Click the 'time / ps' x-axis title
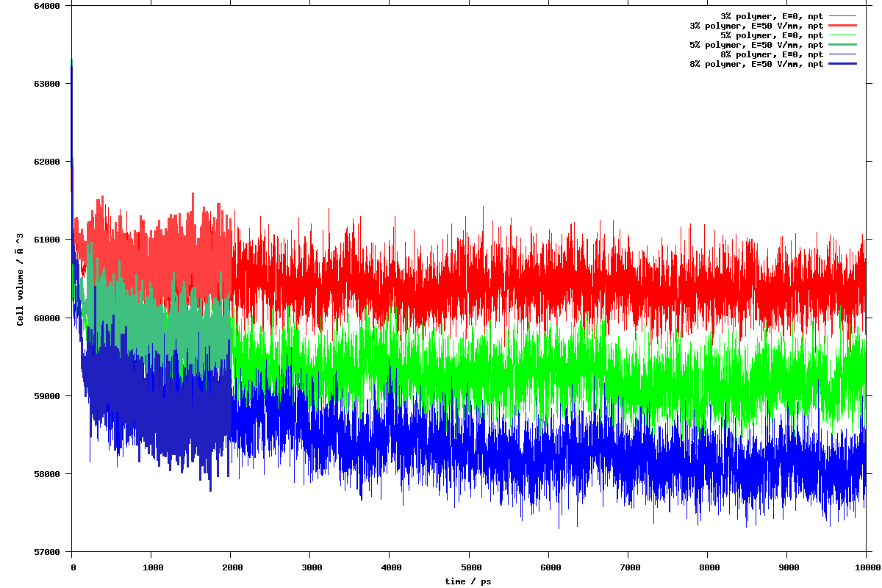882x588 pixels. tap(468, 581)
